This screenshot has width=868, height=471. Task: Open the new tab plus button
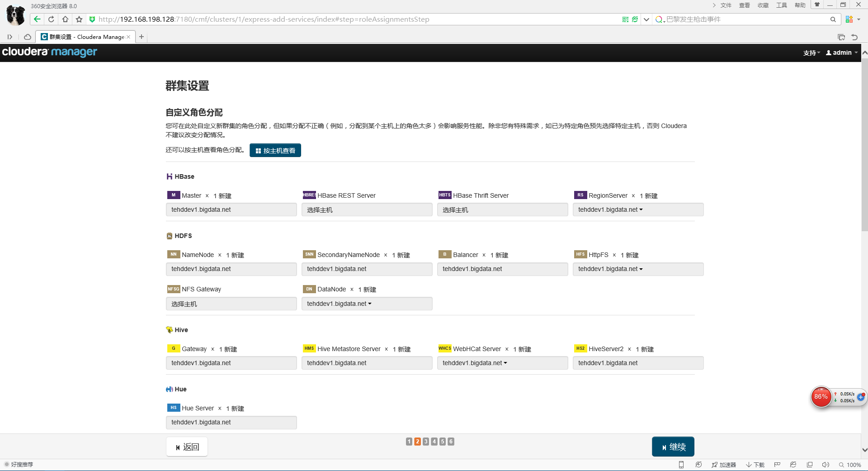coord(142,37)
